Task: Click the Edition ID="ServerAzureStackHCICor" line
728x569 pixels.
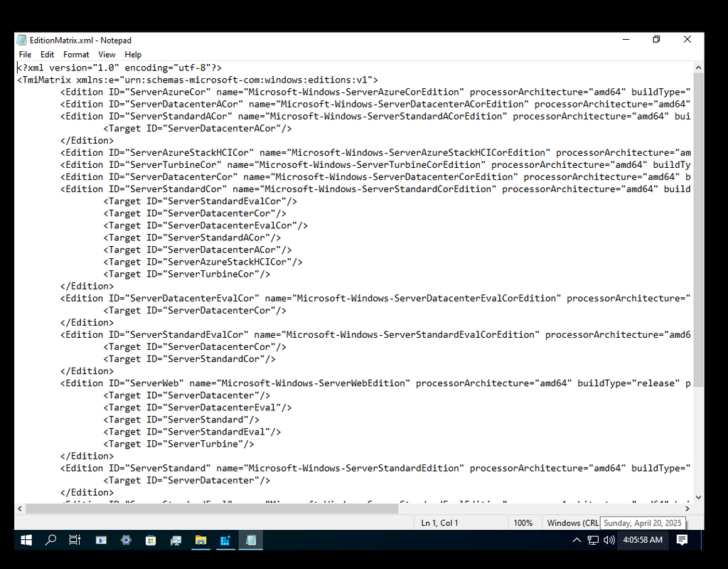Action: pos(375,152)
